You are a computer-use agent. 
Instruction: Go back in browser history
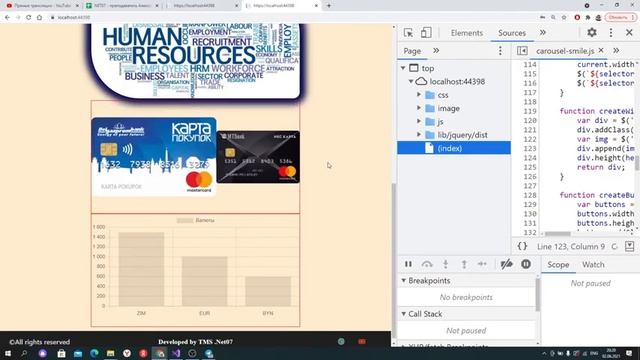[x=7, y=18]
